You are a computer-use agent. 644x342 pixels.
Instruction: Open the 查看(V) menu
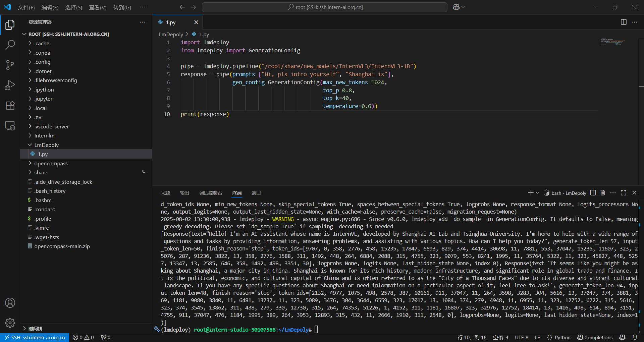tap(98, 7)
